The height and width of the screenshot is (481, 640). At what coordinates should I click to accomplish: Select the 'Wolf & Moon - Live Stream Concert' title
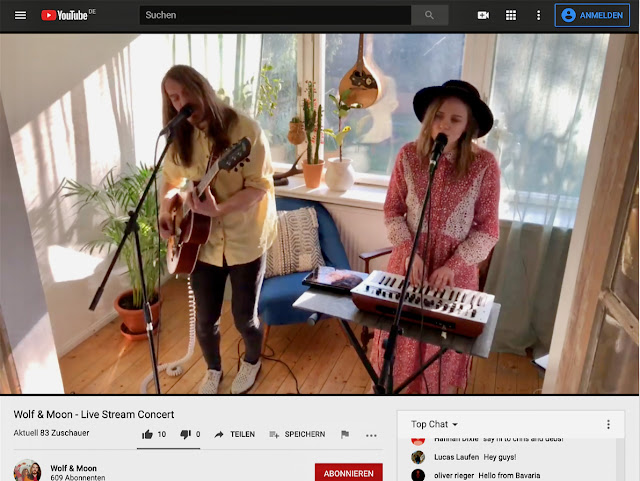point(94,414)
